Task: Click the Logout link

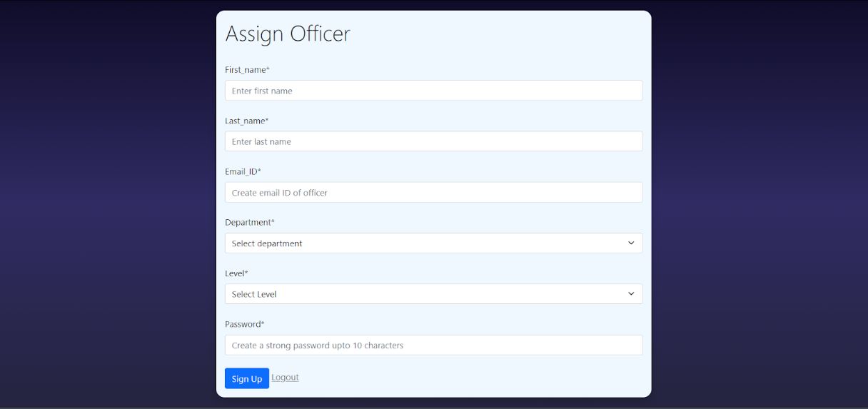Action: tap(285, 378)
